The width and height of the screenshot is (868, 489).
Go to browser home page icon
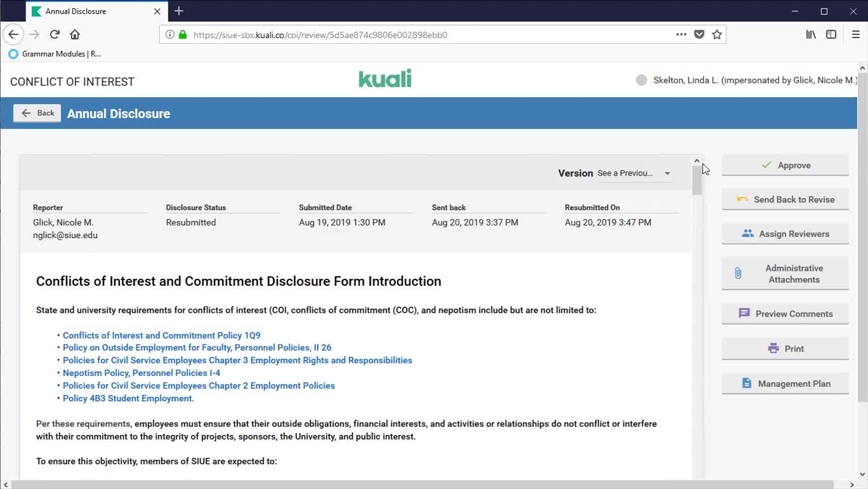[75, 34]
